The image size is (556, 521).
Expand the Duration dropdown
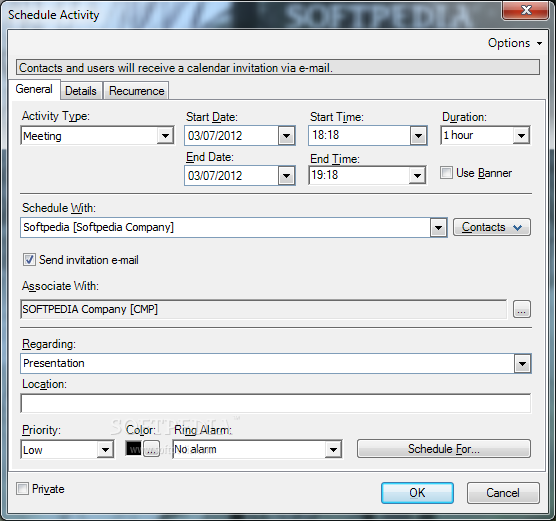pyautogui.click(x=521, y=135)
